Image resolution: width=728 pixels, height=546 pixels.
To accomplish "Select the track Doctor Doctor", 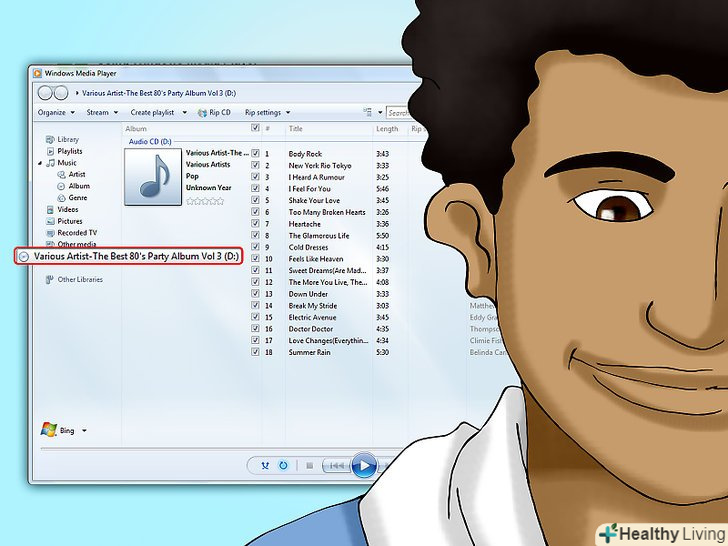I will tap(311, 329).
